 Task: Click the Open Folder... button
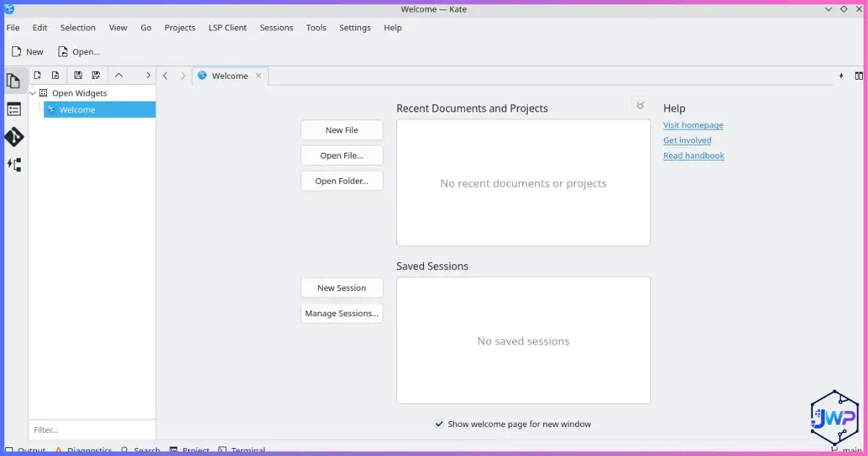coord(341,181)
